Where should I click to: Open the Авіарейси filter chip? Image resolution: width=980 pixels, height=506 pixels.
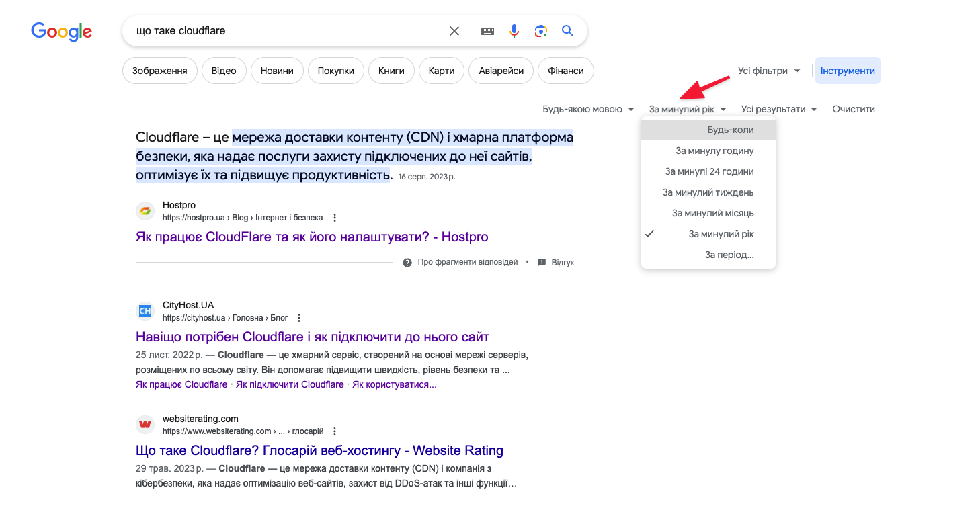point(501,71)
